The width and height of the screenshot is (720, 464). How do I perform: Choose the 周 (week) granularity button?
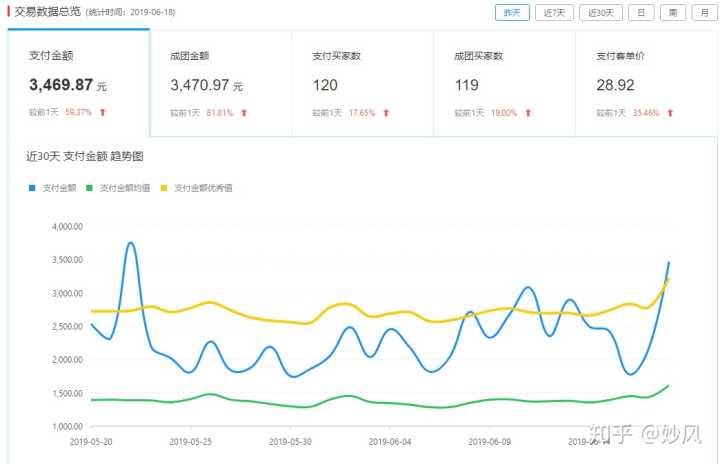click(x=672, y=13)
